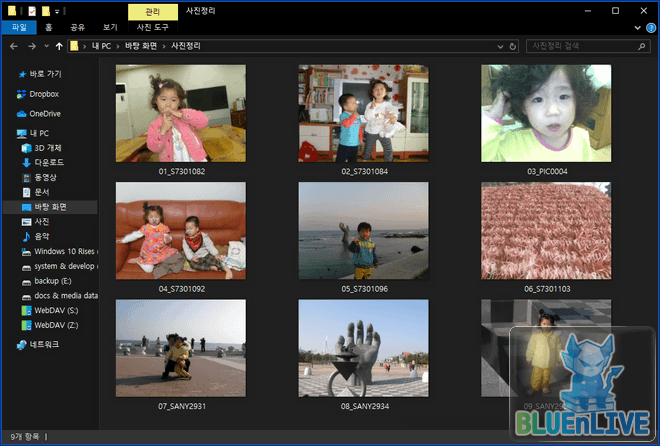Open Dropbox in the navigation pane
660x446 pixels.
[43, 94]
